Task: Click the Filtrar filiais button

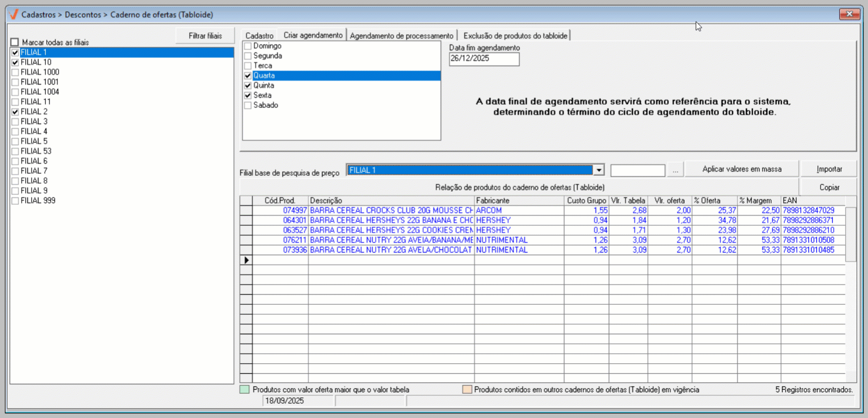Action: pyautogui.click(x=205, y=36)
